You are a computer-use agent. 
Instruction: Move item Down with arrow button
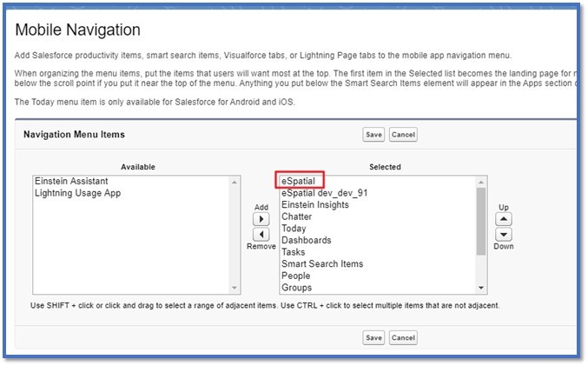coord(503,235)
